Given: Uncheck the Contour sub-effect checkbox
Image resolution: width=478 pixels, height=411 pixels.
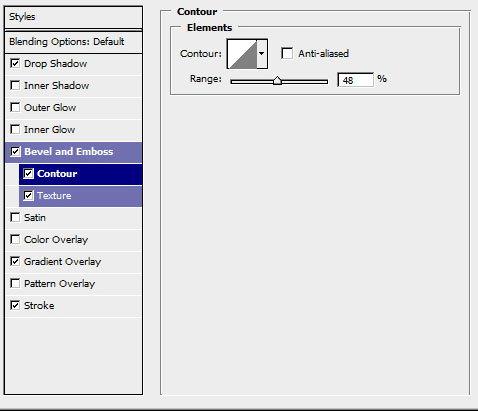Looking at the screenshot, I should pos(28,173).
